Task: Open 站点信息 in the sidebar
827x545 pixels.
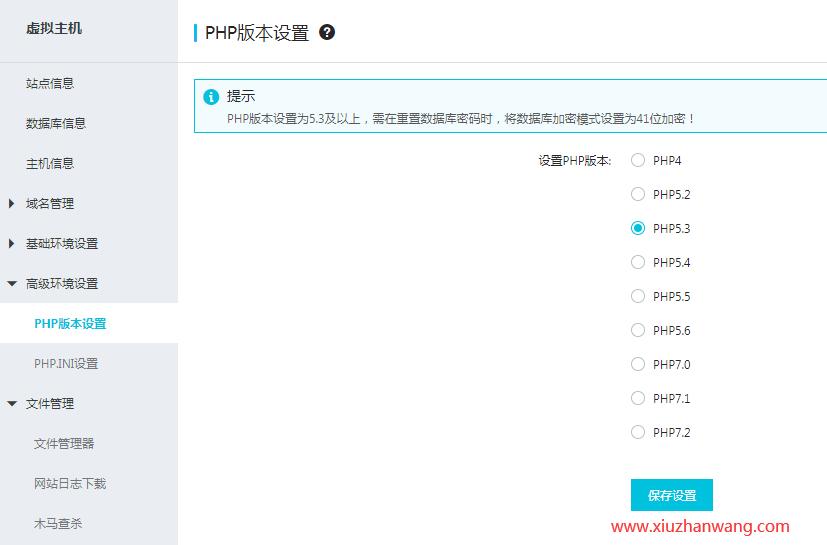Action: point(50,84)
